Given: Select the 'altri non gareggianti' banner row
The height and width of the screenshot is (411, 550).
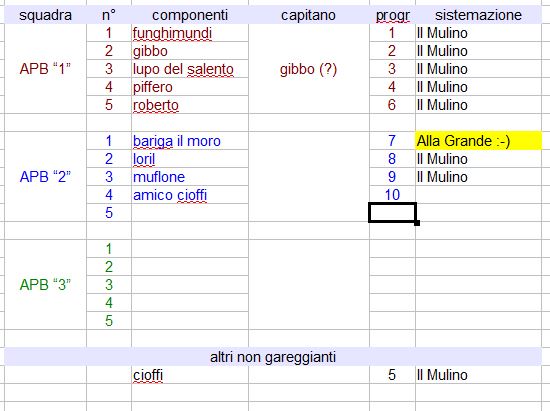Looking at the screenshot, I should click(x=273, y=357).
